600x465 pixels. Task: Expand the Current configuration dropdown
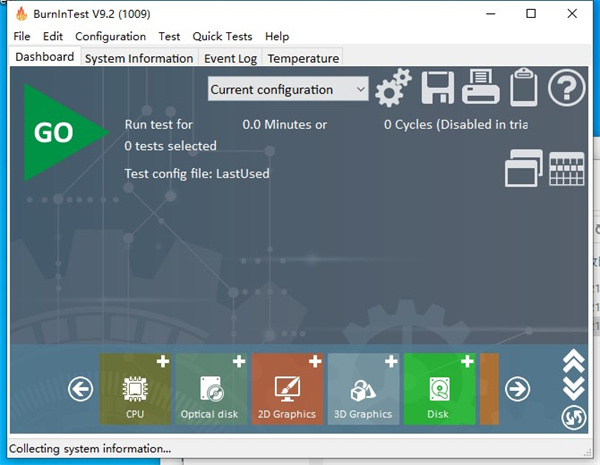(x=288, y=90)
